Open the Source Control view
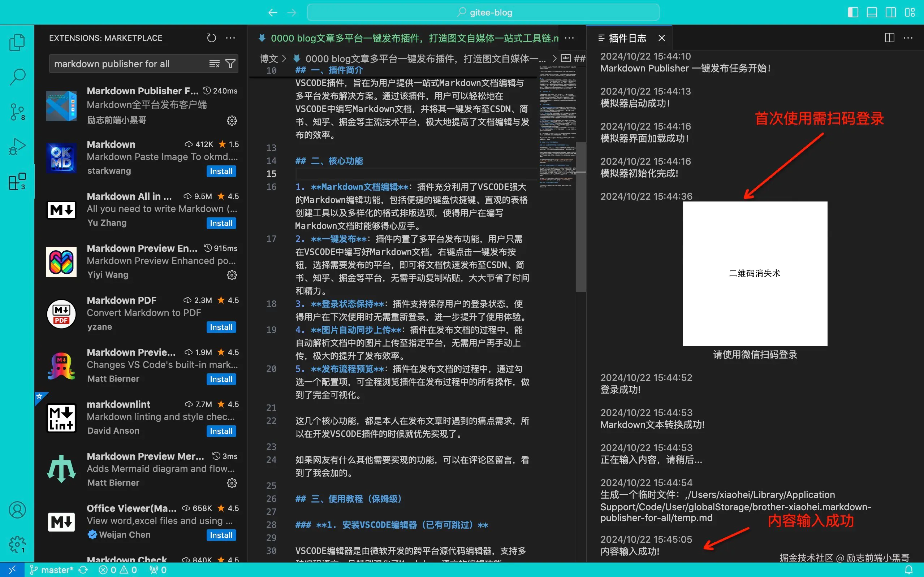Viewport: 924px width, 577px height. pyautogui.click(x=17, y=112)
